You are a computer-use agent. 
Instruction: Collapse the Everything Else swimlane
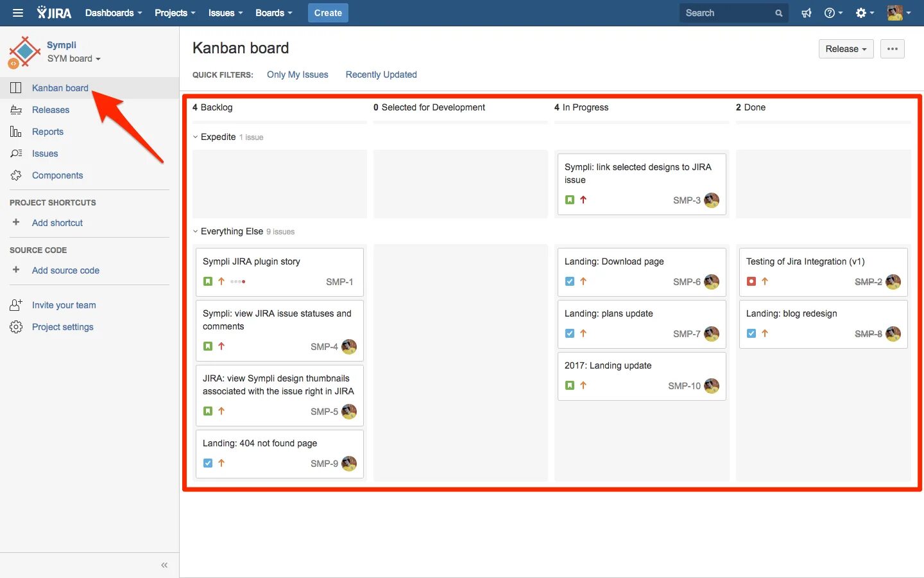tap(196, 231)
